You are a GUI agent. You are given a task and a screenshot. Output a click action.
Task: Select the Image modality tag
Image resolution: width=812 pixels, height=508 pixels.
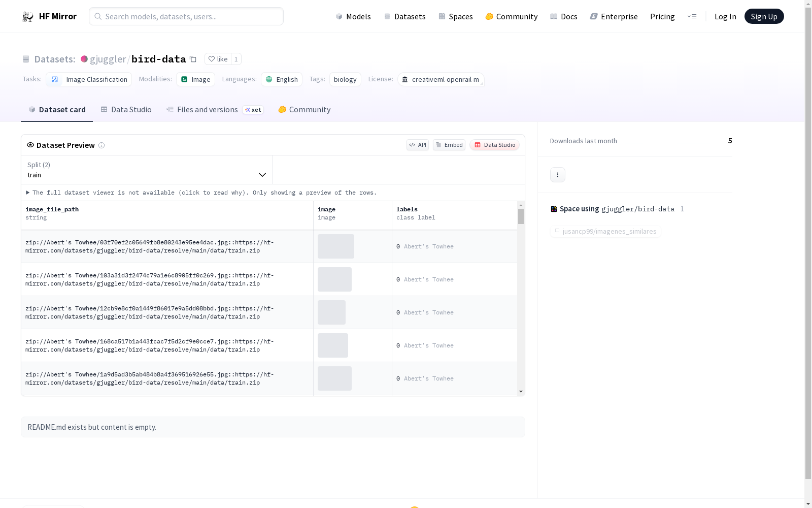tap(196, 79)
